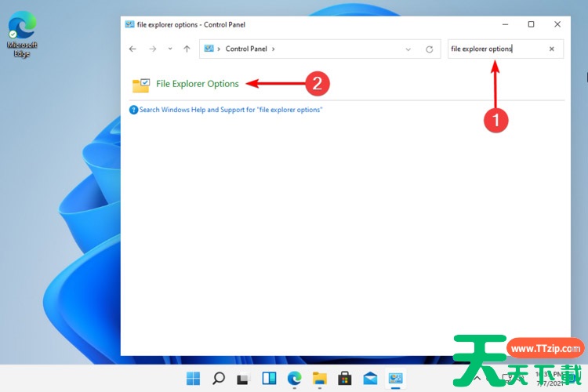
Task: Click the Control Panel breadcrumb
Action: 246,49
